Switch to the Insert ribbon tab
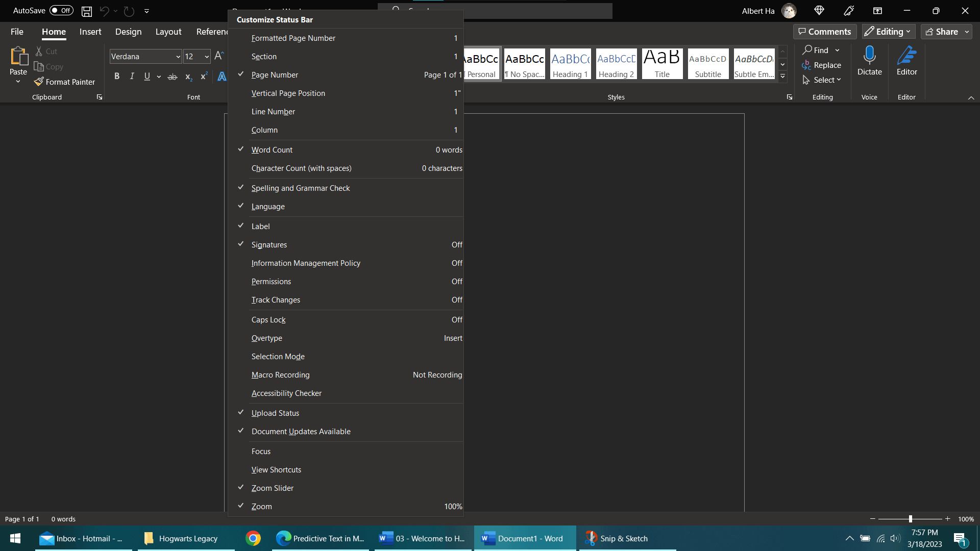 (90, 32)
